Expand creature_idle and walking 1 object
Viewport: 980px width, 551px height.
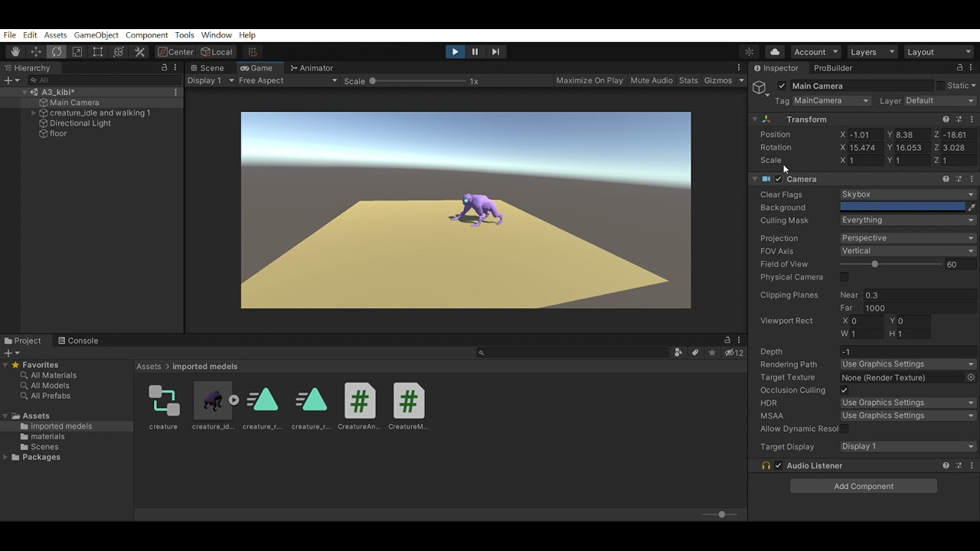[34, 113]
